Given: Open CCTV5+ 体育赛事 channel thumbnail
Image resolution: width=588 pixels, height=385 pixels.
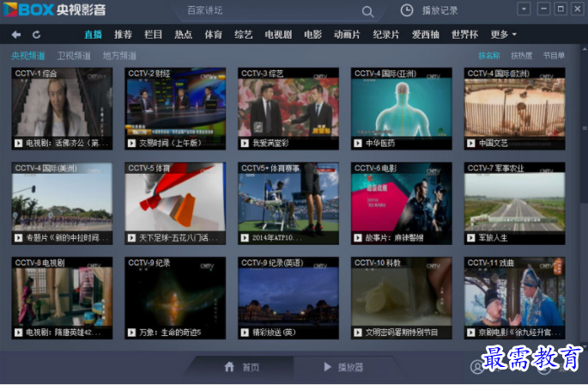Looking at the screenshot, I should coord(288,203).
